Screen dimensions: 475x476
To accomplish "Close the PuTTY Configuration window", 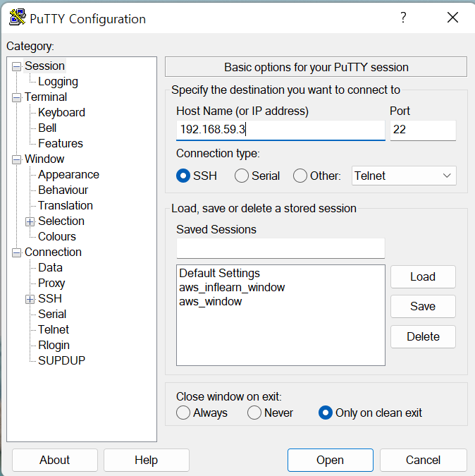I will coord(452,18).
